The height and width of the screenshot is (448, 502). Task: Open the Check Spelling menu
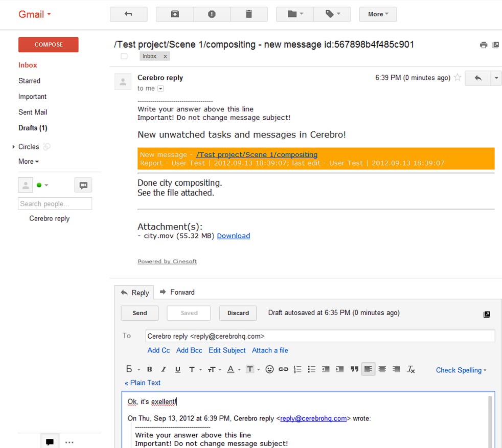461,370
